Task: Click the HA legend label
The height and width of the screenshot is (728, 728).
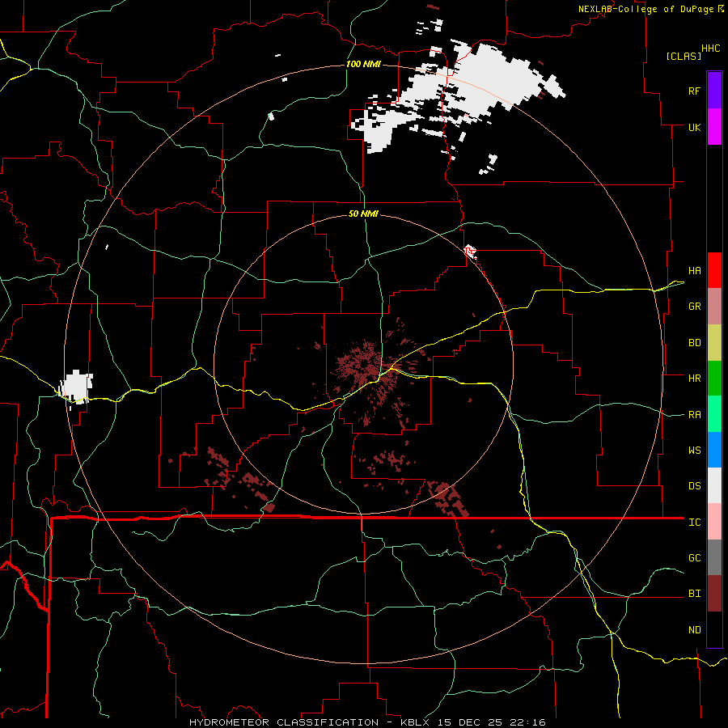Action: point(694,271)
